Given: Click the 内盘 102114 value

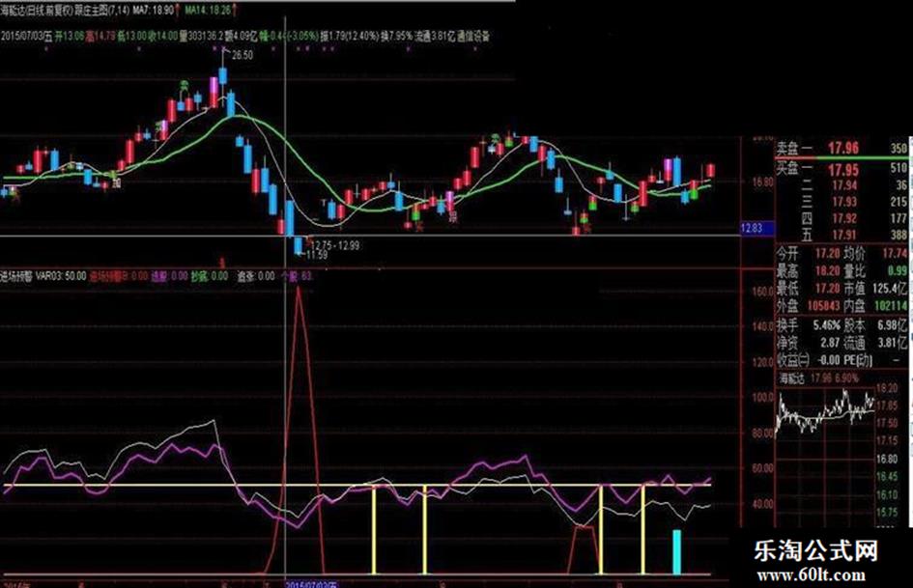Looking at the screenshot, I should pyautogui.click(x=890, y=306).
